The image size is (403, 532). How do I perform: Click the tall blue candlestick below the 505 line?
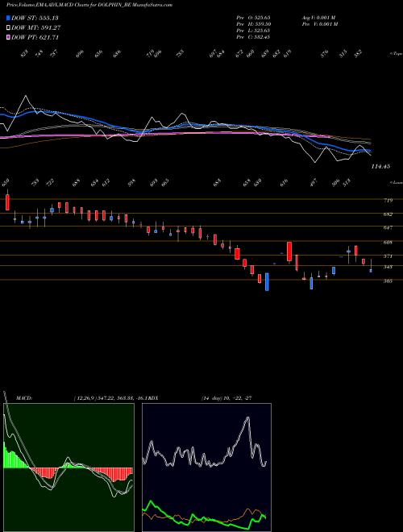point(267,281)
